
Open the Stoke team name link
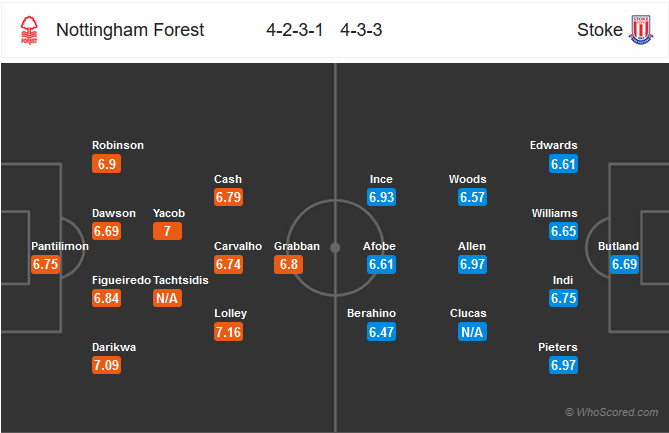[x=599, y=30]
